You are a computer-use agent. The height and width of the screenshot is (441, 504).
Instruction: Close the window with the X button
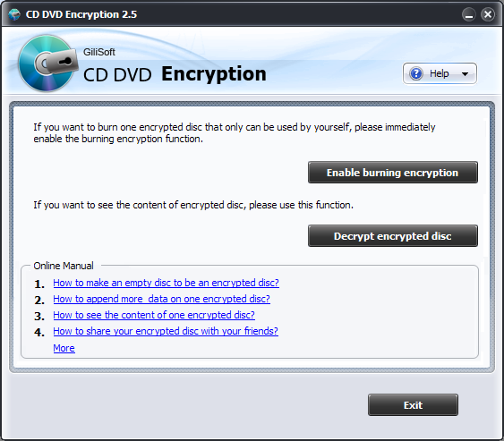pos(488,14)
